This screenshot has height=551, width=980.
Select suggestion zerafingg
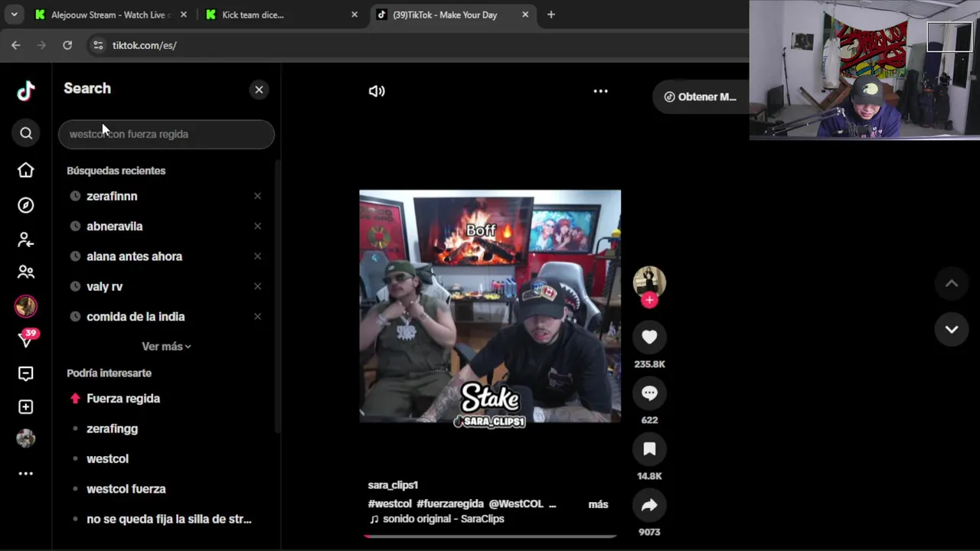pyautogui.click(x=113, y=429)
